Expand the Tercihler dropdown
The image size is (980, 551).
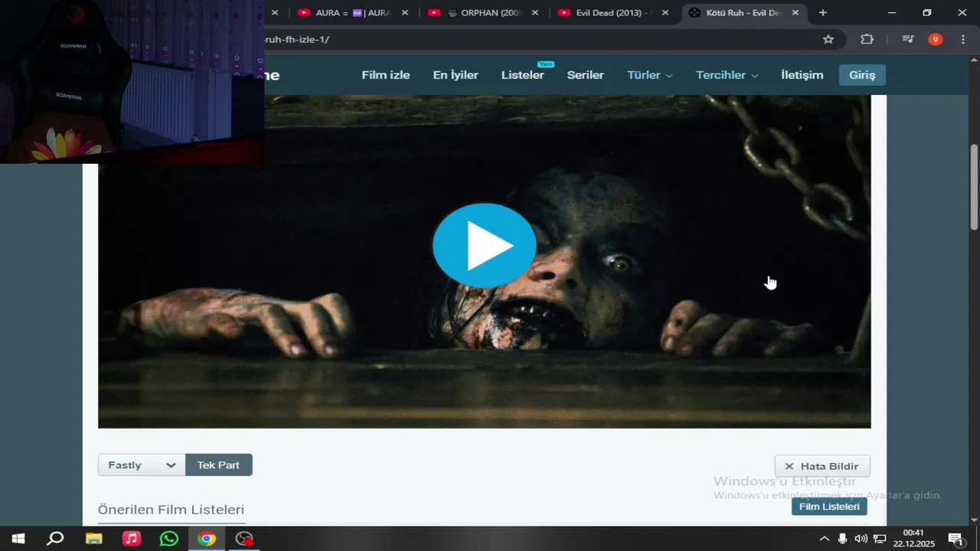[727, 75]
